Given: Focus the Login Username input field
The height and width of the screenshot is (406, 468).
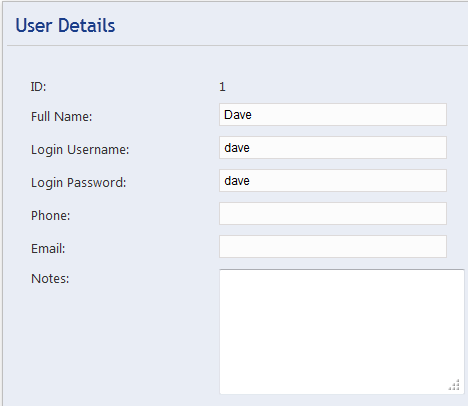Looking at the screenshot, I should (333, 148).
